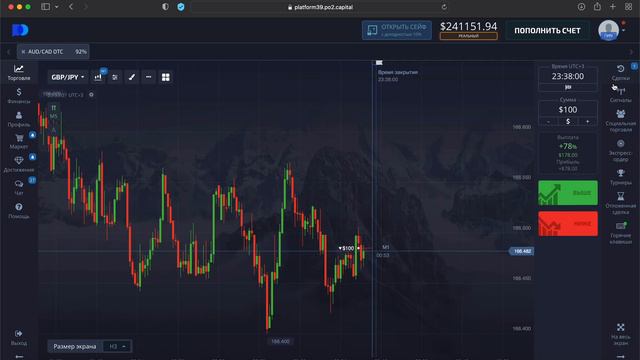Toggle the time mode switch below expiration time
Screen dimensions: 640x360
[x=568, y=87]
